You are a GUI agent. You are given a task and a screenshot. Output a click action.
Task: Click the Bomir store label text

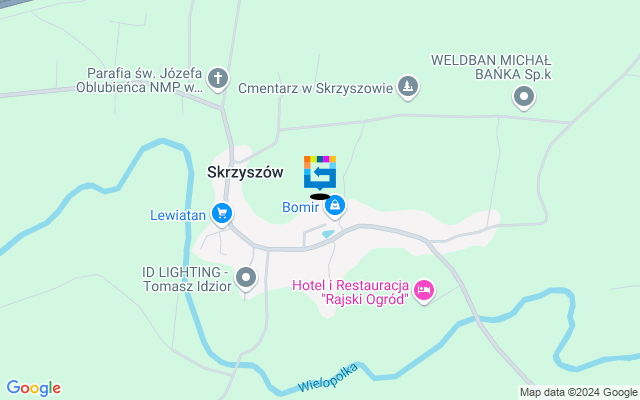[x=300, y=207]
